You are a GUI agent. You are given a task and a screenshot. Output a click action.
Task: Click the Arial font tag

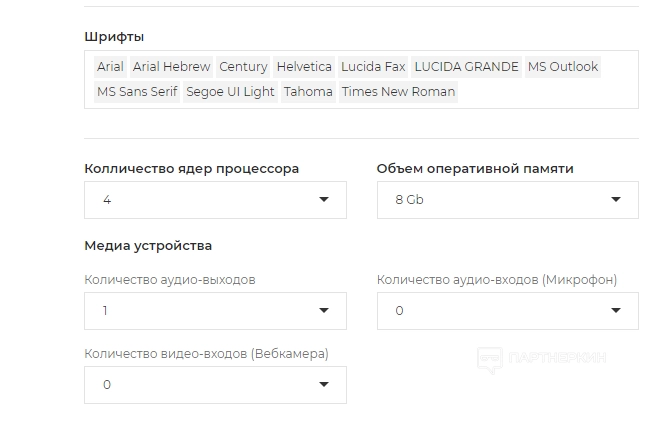(x=110, y=67)
